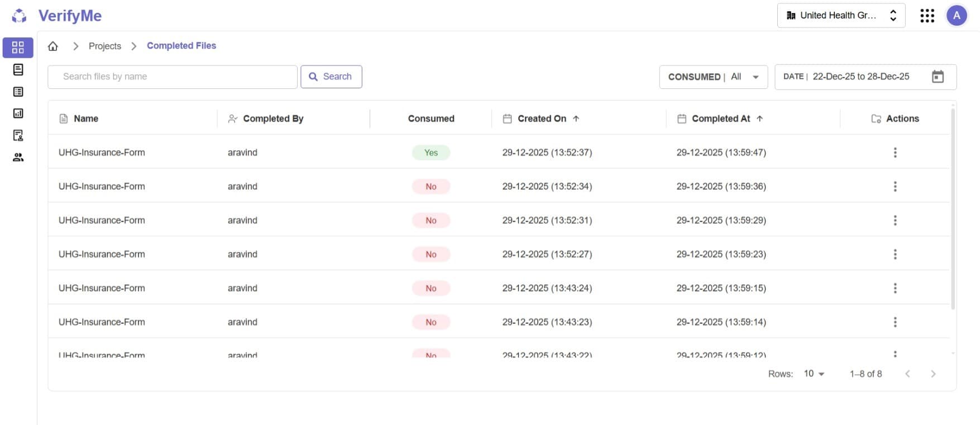Sort by Created On column
The height and width of the screenshot is (425, 980).
542,118
